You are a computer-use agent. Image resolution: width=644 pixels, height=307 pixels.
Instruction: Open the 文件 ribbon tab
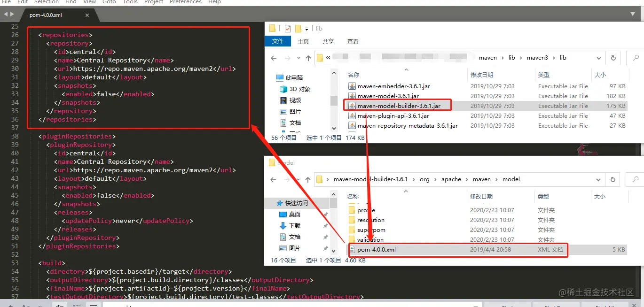[278, 41]
